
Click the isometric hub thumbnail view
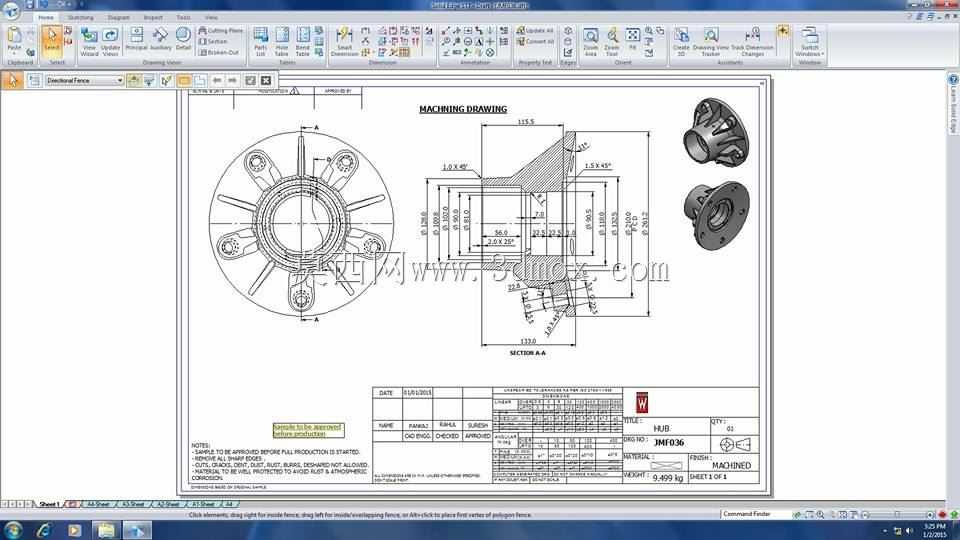(716, 132)
